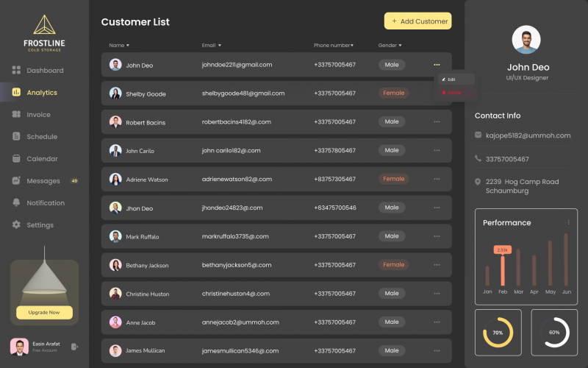Open Analytics in the sidebar
The width and height of the screenshot is (588, 368).
42,93
